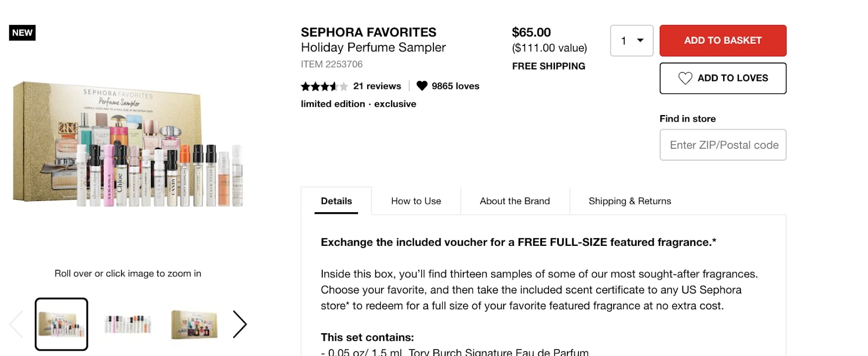Screen dimensions: 868x356
Task: Focus the ZIP/Postal code field
Action: click(723, 145)
